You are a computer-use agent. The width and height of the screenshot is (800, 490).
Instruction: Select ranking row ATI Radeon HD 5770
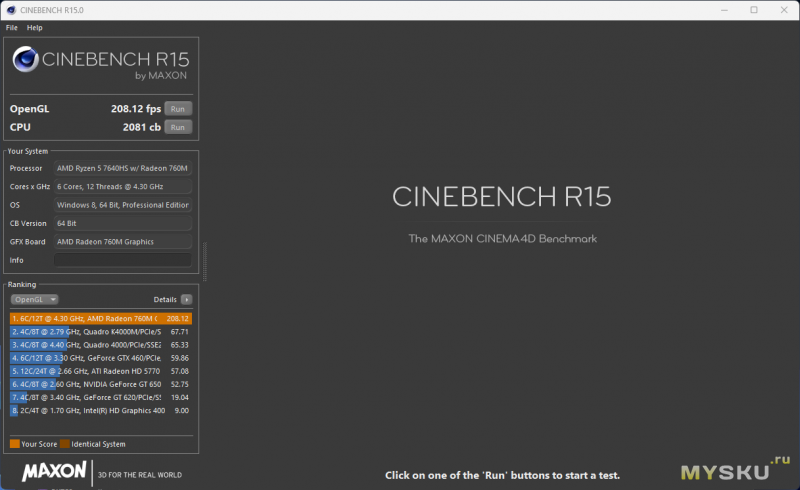click(101, 371)
